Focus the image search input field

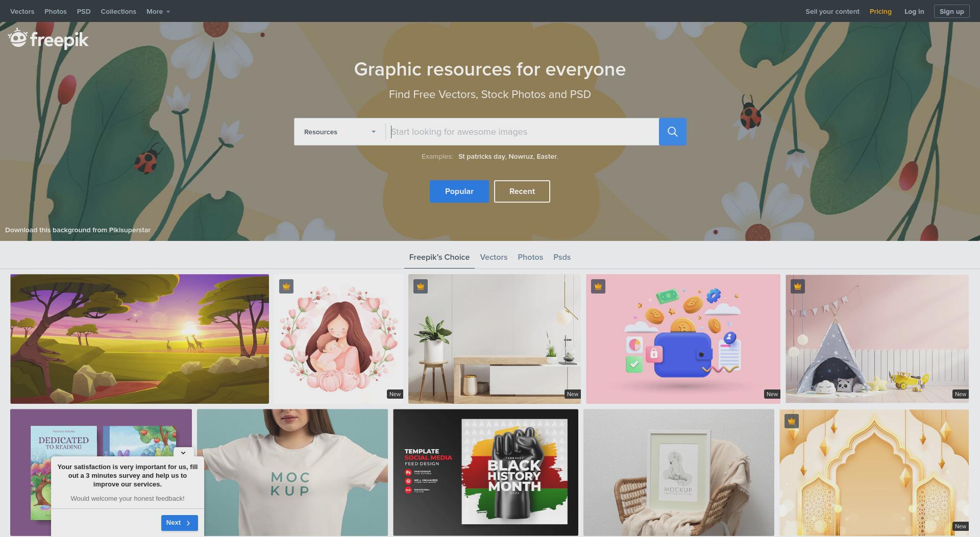click(x=522, y=132)
